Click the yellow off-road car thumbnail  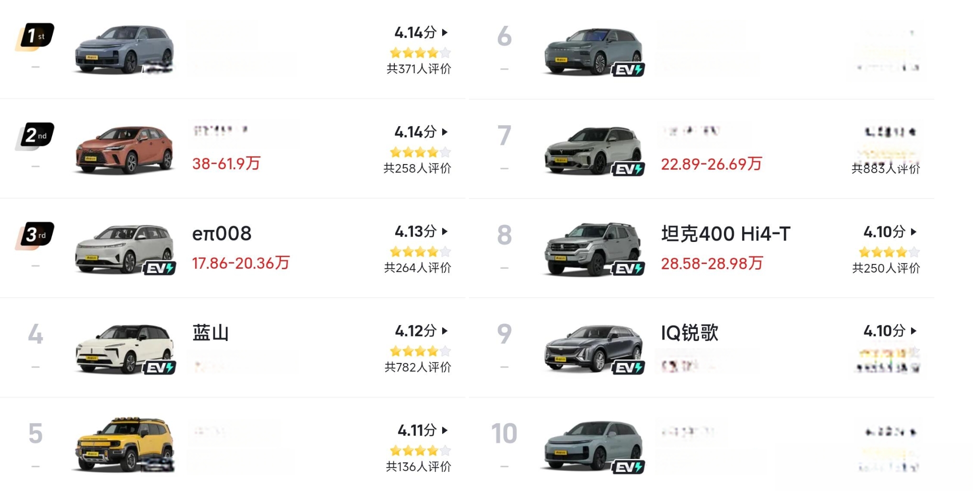(x=124, y=445)
